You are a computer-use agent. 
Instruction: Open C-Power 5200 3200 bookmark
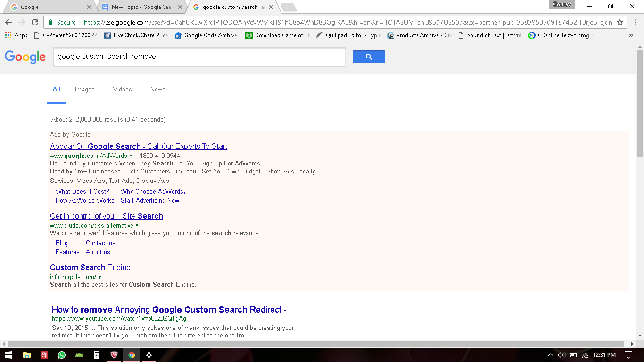pos(65,35)
